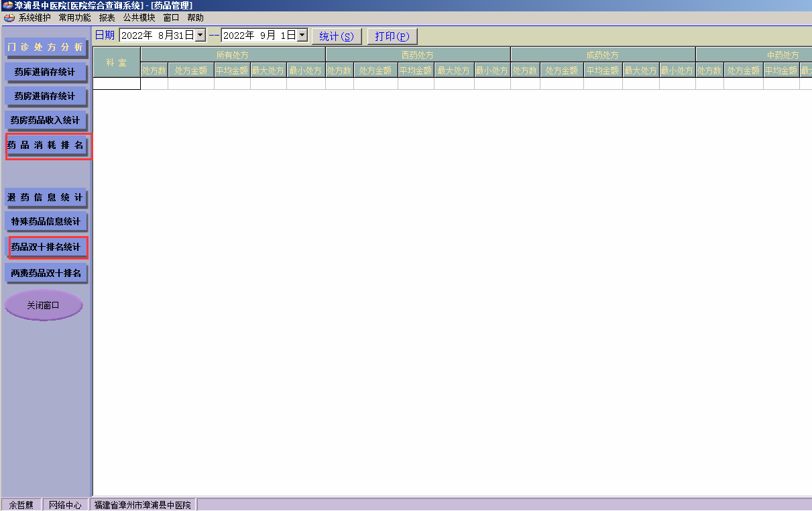The width and height of the screenshot is (812, 511).
Task: Select 药库进销存统计 sidebar button
Action: click(46, 72)
